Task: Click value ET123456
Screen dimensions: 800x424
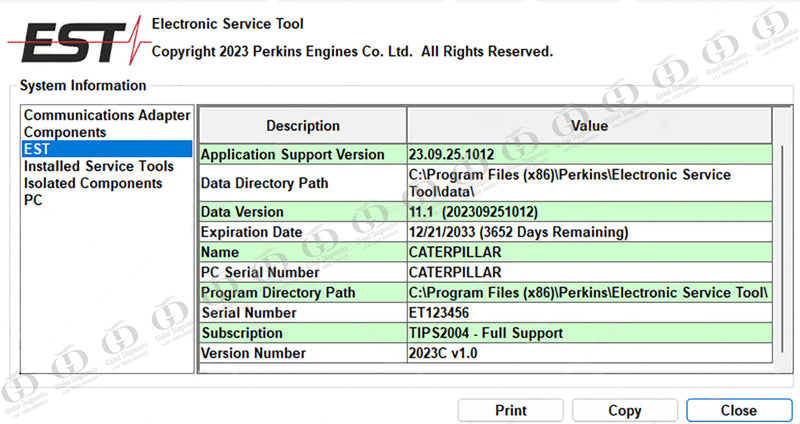Action: 589,312
